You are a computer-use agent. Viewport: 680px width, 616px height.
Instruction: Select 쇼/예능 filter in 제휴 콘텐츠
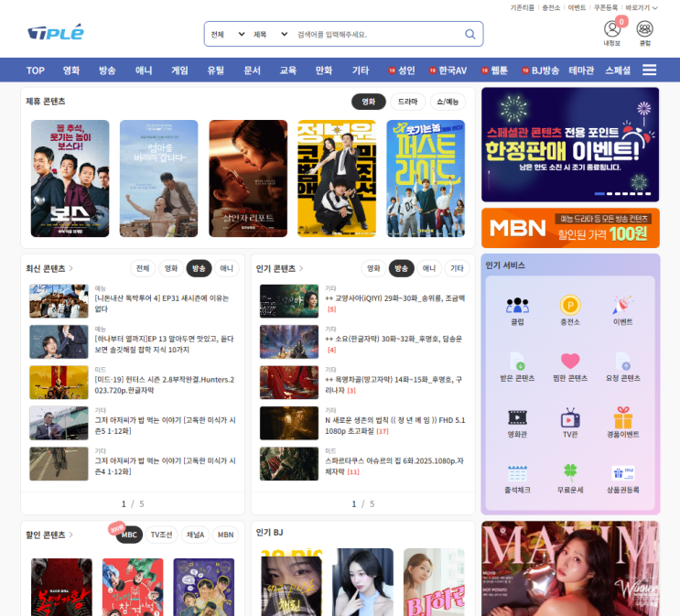click(448, 102)
